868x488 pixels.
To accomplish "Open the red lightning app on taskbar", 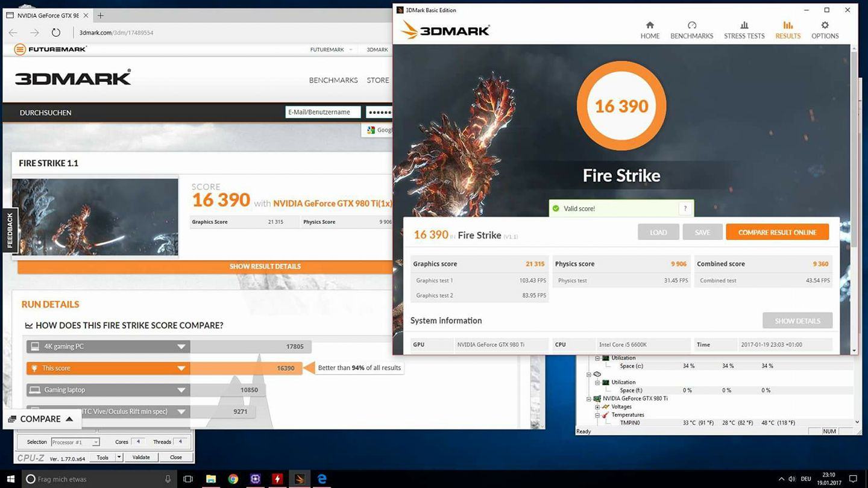I will [x=277, y=479].
